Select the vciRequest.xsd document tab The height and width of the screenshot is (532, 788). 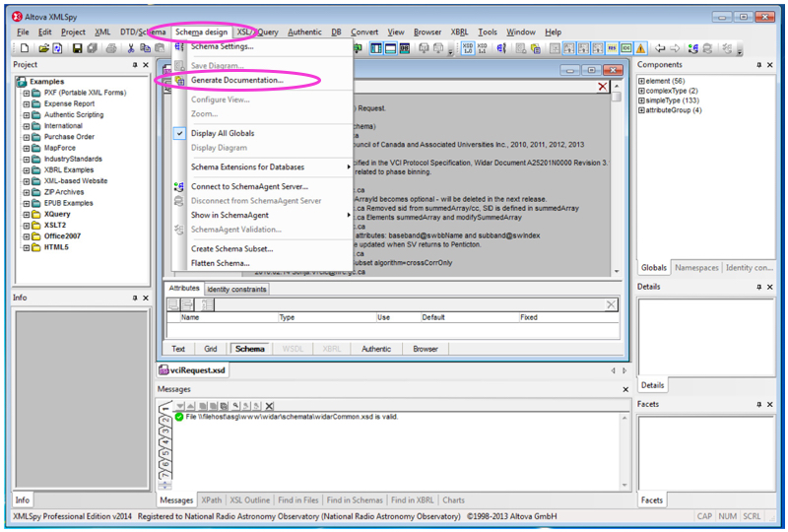pyautogui.click(x=192, y=370)
